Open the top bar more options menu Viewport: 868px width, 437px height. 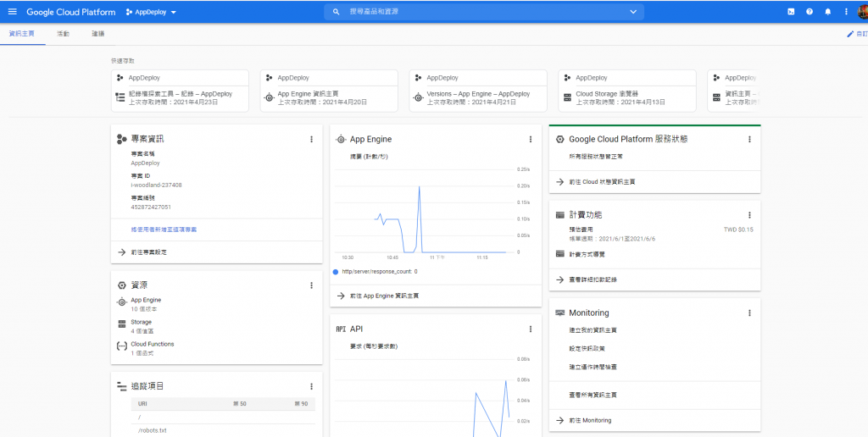pos(846,12)
